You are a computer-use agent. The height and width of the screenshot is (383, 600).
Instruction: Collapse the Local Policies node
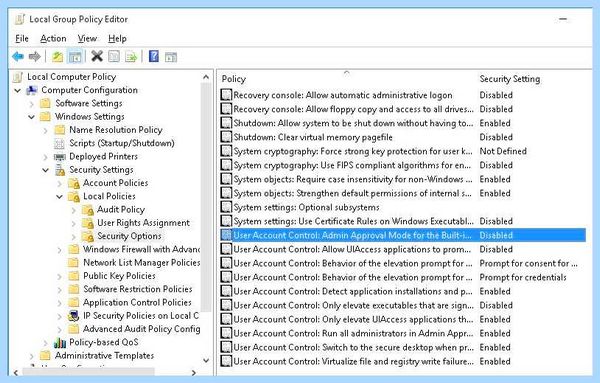[x=59, y=197]
